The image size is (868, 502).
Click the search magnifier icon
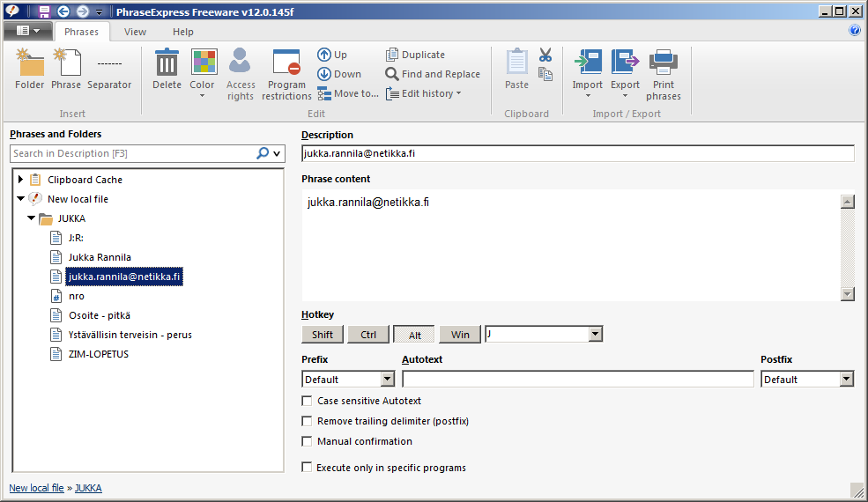coord(263,153)
